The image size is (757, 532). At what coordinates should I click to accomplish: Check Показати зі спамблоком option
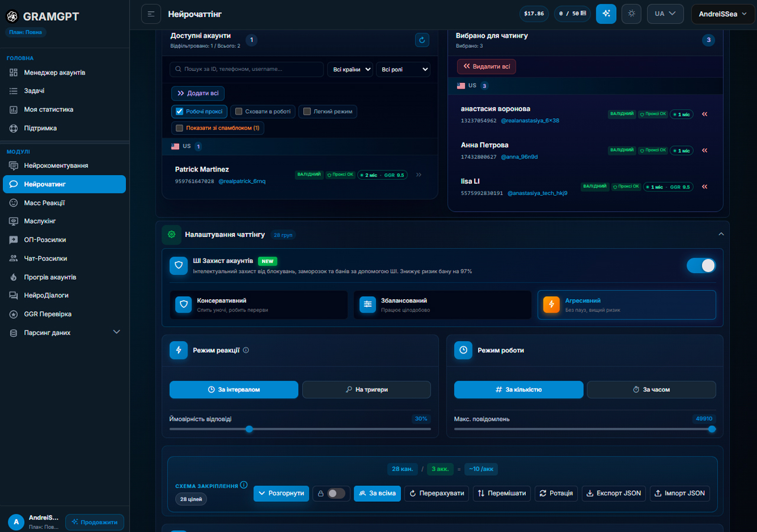click(180, 128)
